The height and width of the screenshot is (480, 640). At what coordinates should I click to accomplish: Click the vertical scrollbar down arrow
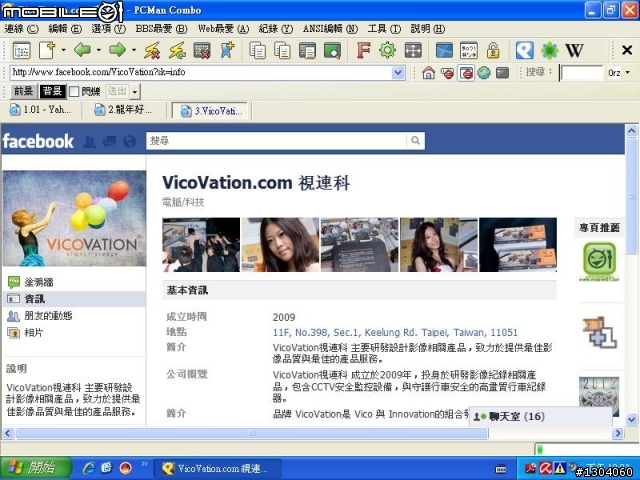[x=631, y=419]
